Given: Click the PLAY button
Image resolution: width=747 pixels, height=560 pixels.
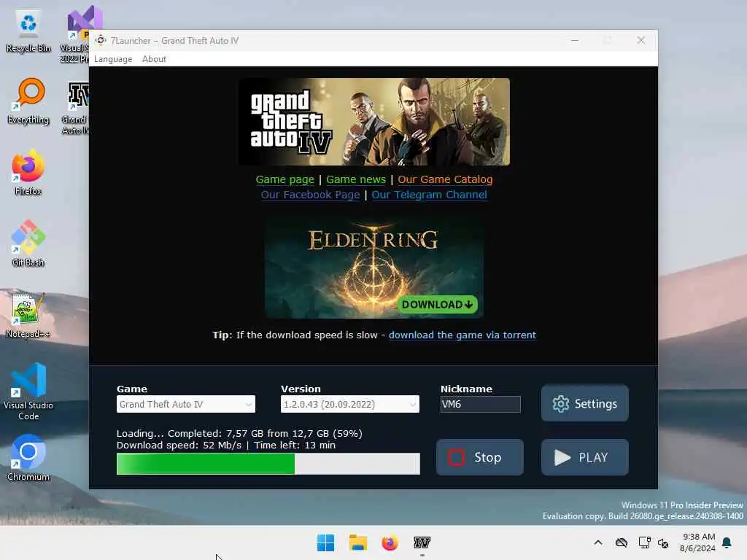Looking at the screenshot, I should click(584, 457).
